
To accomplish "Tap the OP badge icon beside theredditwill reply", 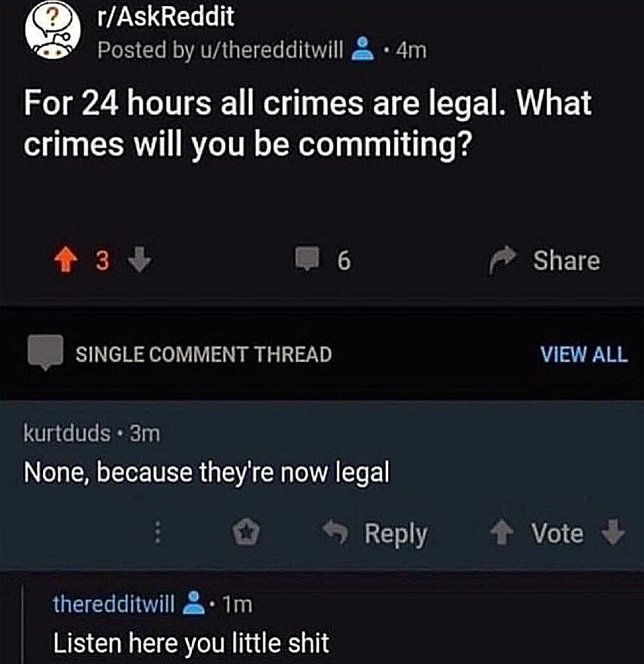I will 194,603.
